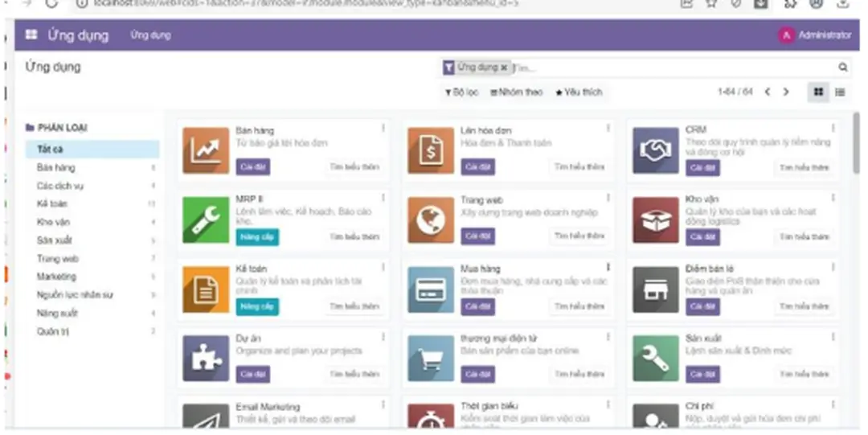
Task: Open the Bộ lọc filter dropdown
Action: point(461,92)
